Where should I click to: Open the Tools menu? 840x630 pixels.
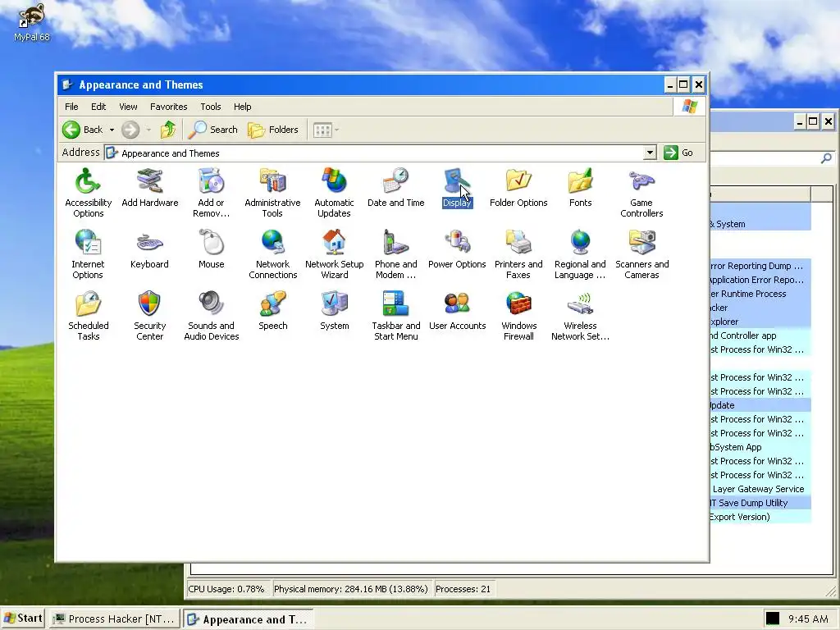pyautogui.click(x=211, y=107)
